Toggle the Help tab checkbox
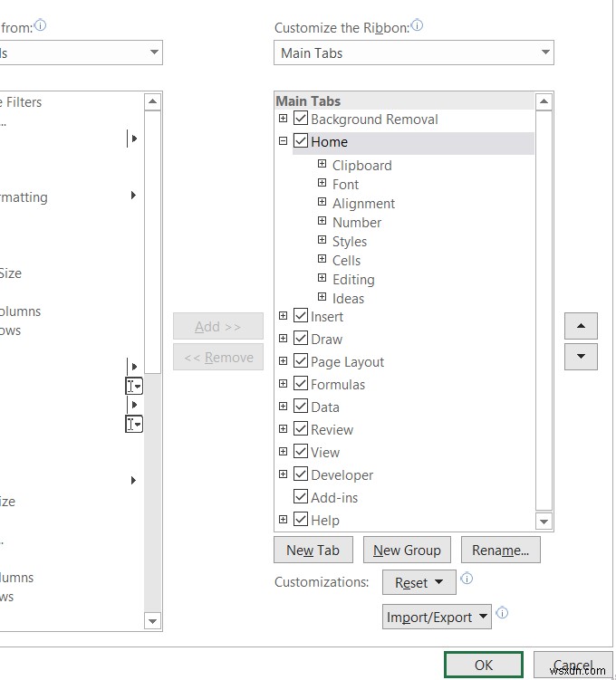This screenshot has height=680, width=616. [301, 519]
